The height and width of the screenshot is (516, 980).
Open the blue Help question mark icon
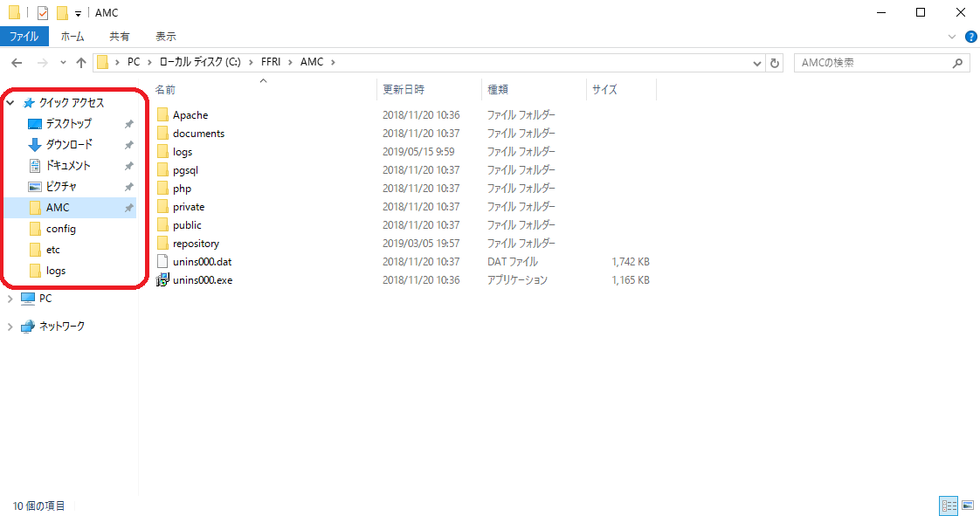pos(970,37)
